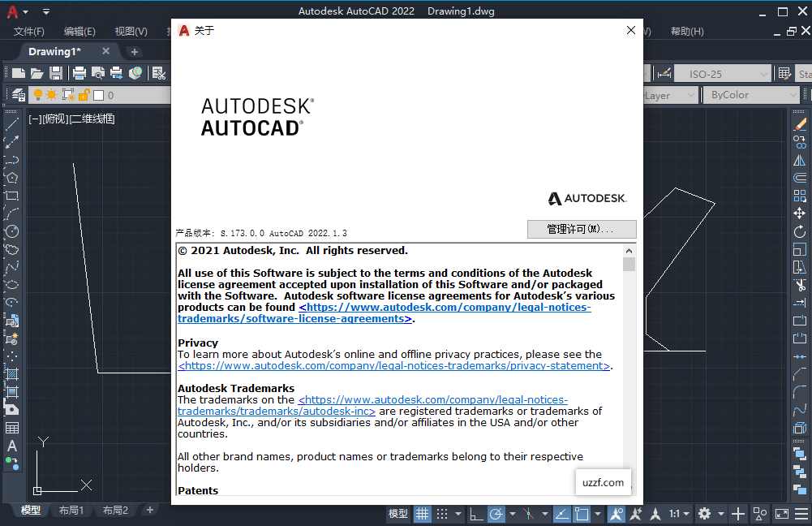The width and height of the screenshot is (812, 526).
Task: Select the Line tool on left toolbar
Action: (12, 124)
